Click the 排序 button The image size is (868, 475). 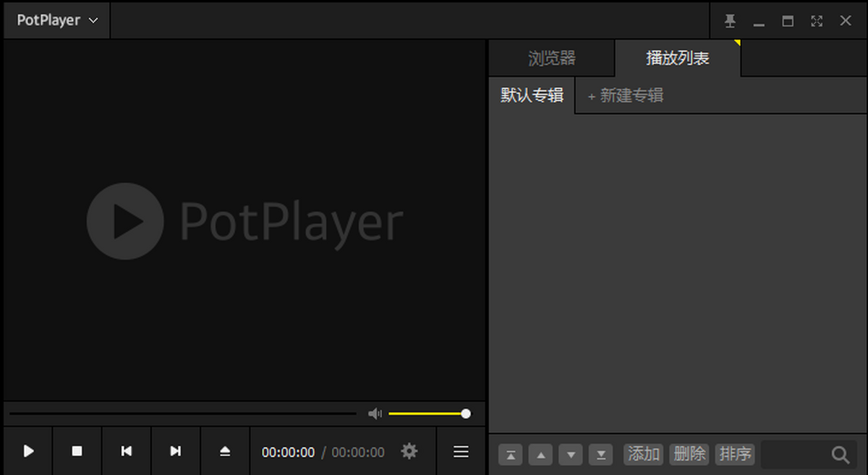coord(735,454)
